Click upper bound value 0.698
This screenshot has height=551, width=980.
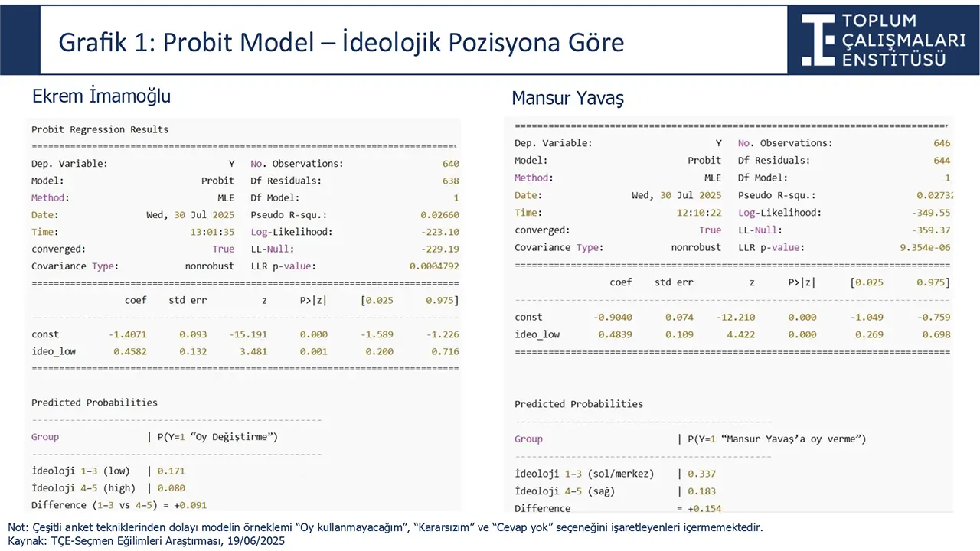coord(937,334)
